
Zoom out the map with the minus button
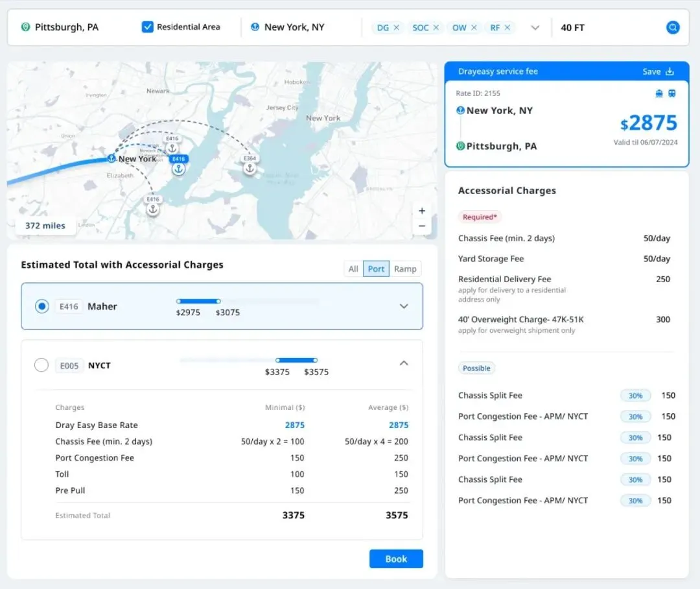[422, 226]
